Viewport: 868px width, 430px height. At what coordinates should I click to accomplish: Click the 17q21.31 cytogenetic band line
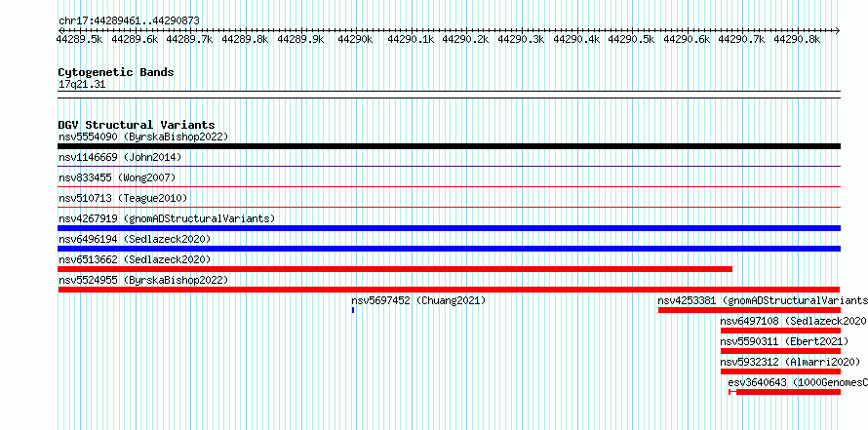pyautogui.click(x=449, y=95)
